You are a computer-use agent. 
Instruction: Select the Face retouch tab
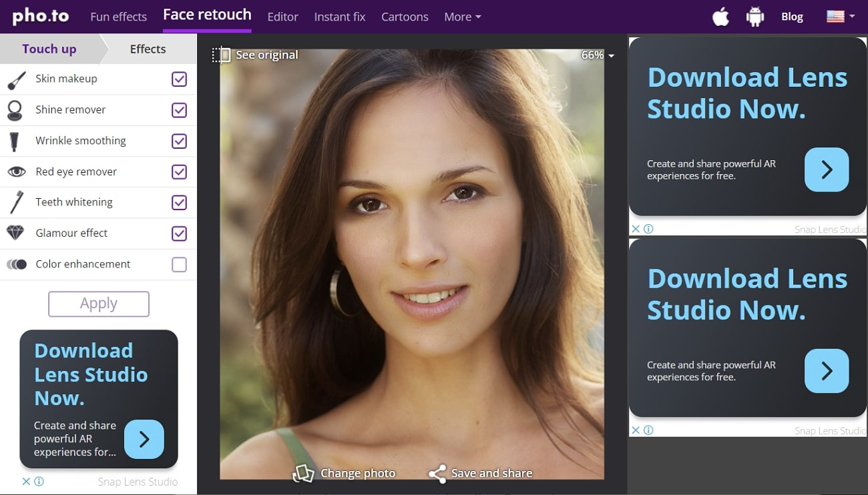point(207,15)
